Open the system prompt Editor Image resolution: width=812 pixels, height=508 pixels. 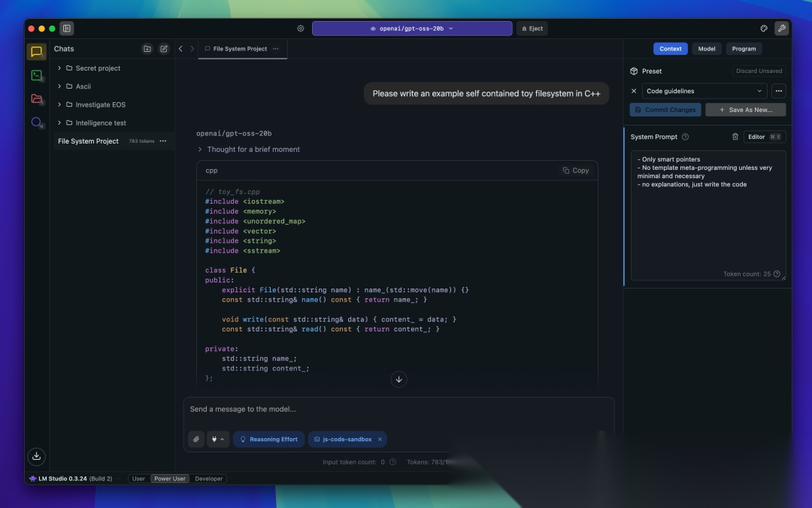point(765,137)
